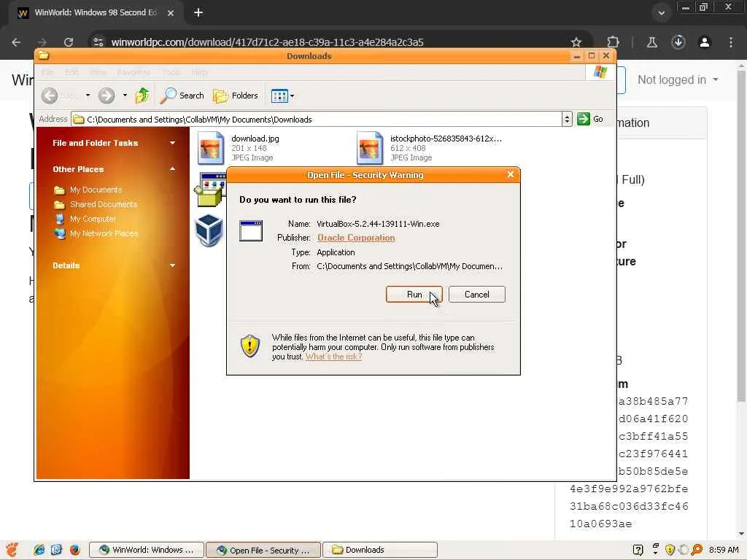747x560 pixels.
Task: Open My Network Places link
Action: pyautogui.click(x=104, y=233)
